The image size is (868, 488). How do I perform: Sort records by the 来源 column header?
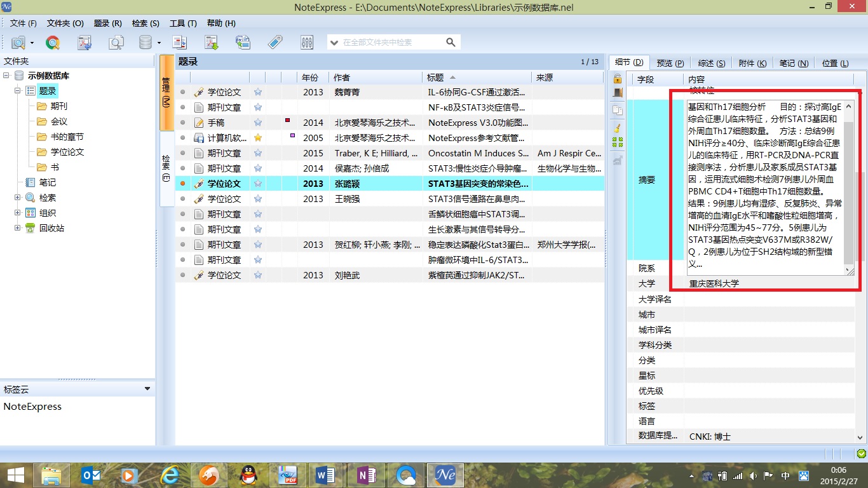click(x=567, y=78)
